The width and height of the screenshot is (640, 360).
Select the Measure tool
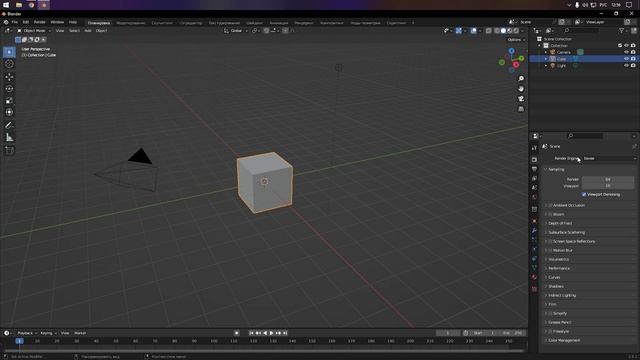[x=9, y=138]
